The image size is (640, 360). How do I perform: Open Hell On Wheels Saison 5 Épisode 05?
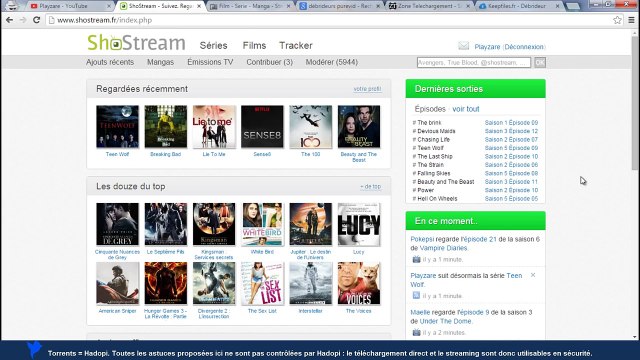tap(511, 199)
